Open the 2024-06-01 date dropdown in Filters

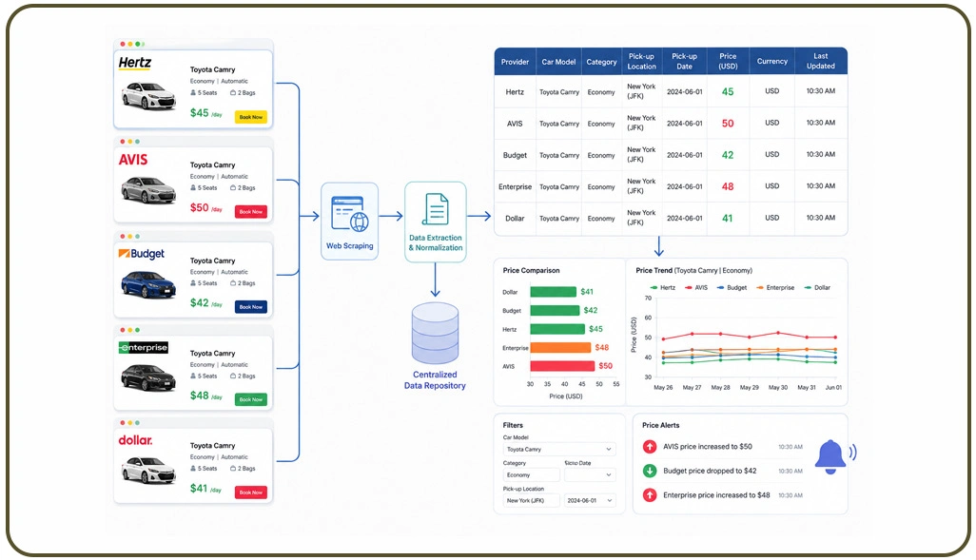(590, 500)
